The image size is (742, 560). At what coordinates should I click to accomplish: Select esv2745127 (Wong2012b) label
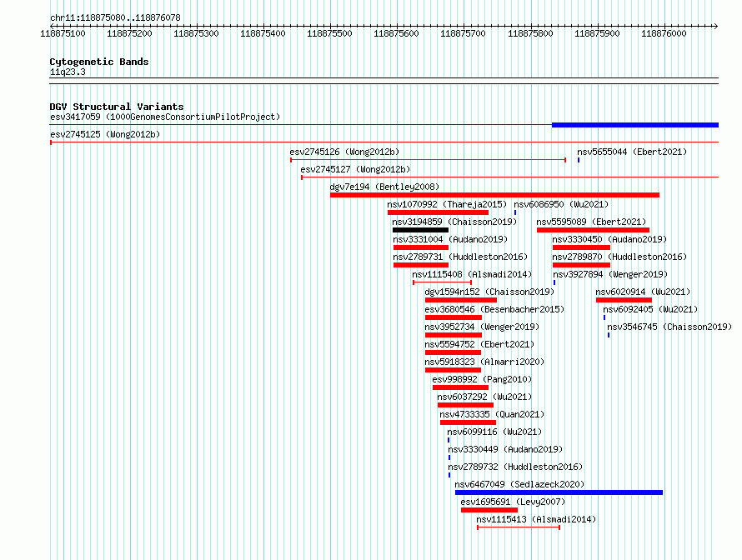(x=355, y=169)
